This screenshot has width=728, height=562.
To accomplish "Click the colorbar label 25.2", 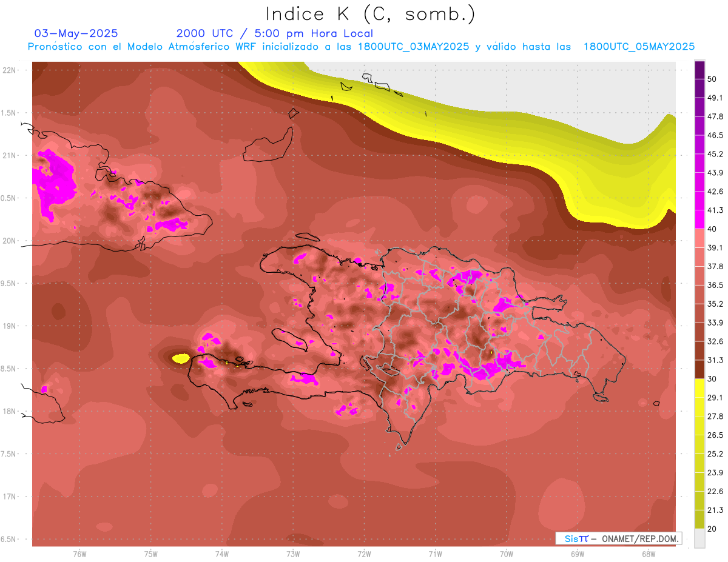I will click(716, 454).
